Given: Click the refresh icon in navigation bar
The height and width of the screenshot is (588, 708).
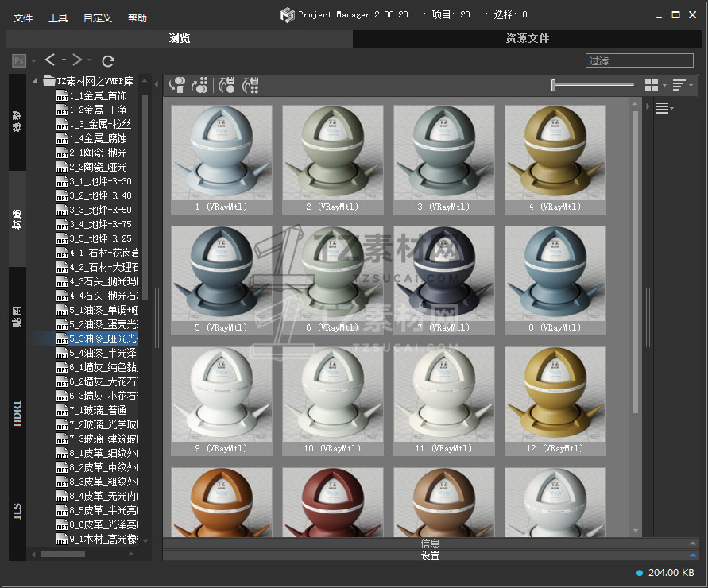Looking at the screenshot, I should pyautogui.click(x=109, y=60).
